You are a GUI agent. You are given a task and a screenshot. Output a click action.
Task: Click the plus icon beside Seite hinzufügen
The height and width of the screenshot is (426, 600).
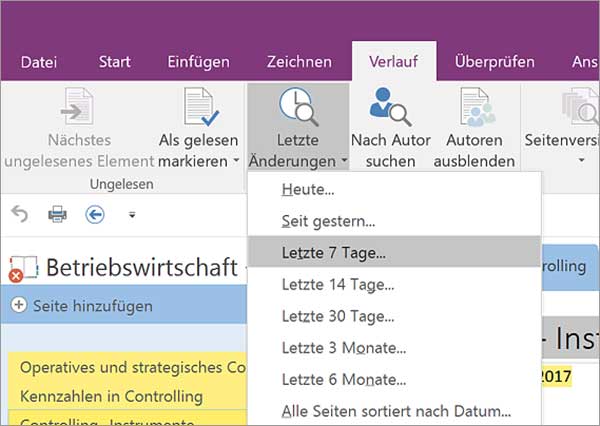pyautogui.click(x=19, y=305)
